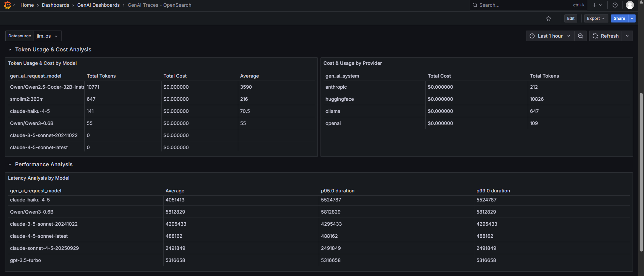644x276 pixels.
Task: Click the Share button
Action: coord(619,18)
